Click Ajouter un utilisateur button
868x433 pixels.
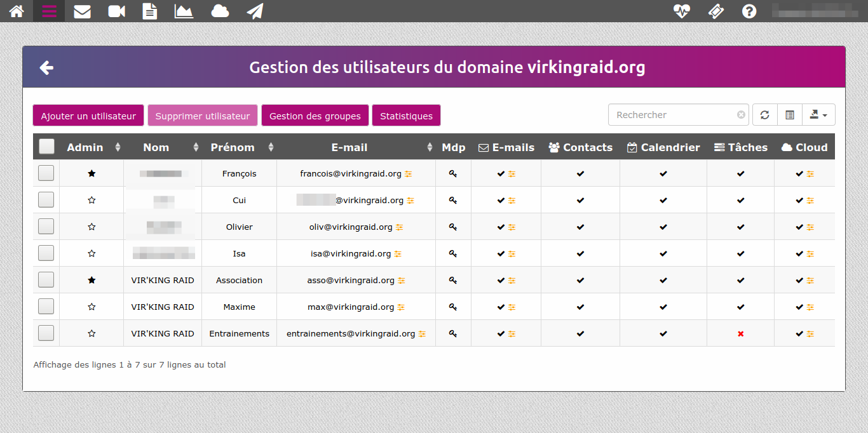point(88,116)
